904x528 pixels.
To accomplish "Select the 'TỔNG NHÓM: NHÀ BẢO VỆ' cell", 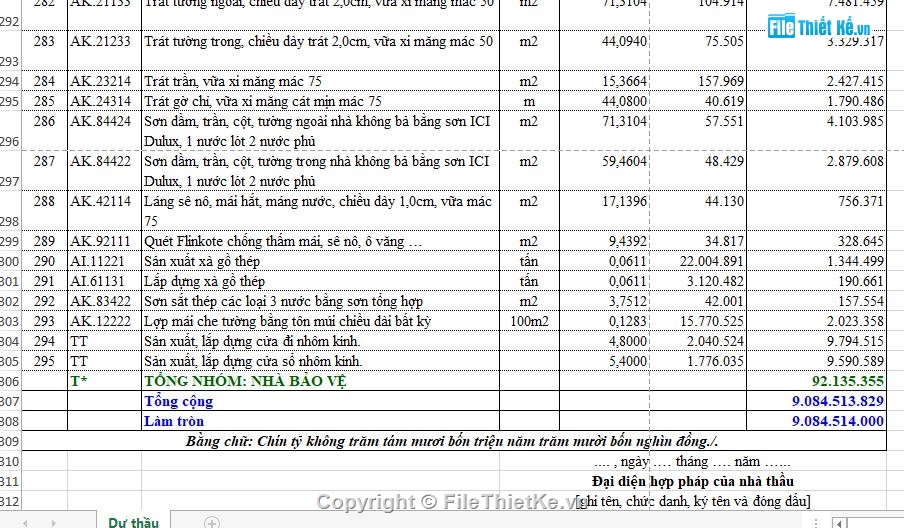I will (x=321, y=381).
